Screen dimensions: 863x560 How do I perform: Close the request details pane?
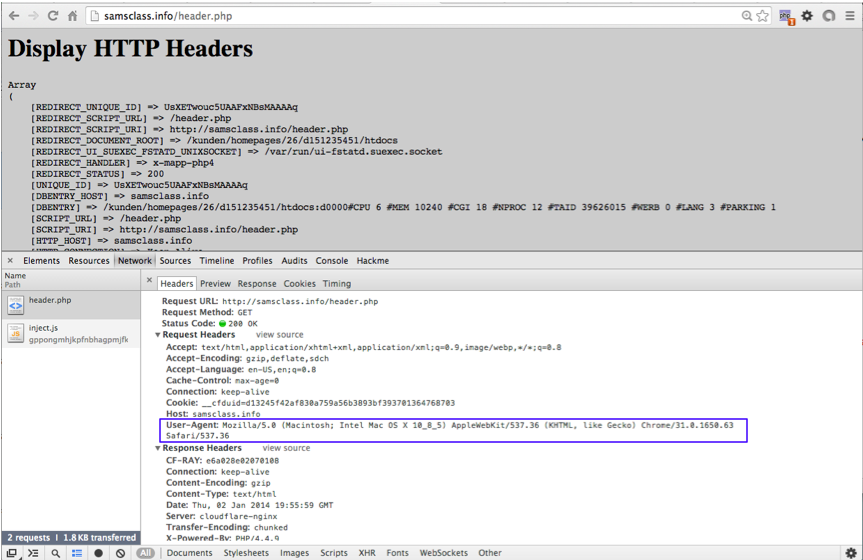tap(149, 280)
